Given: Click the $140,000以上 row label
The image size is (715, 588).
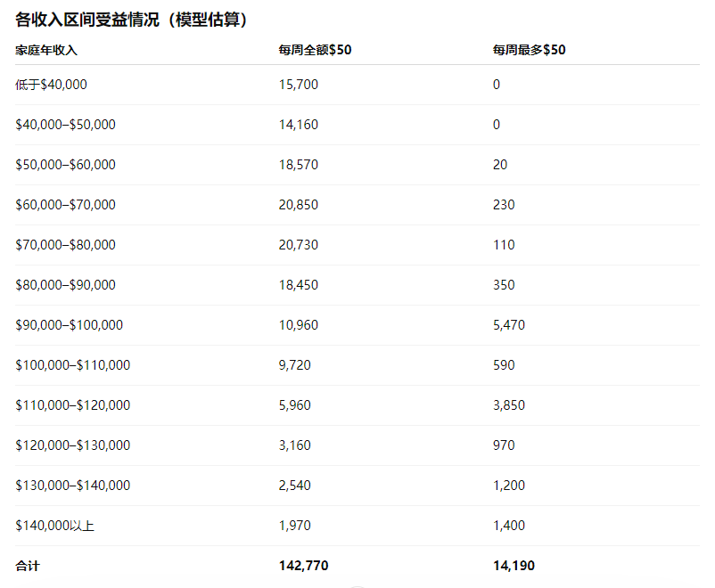Looking at the screenshot, I should click(54, 526).
